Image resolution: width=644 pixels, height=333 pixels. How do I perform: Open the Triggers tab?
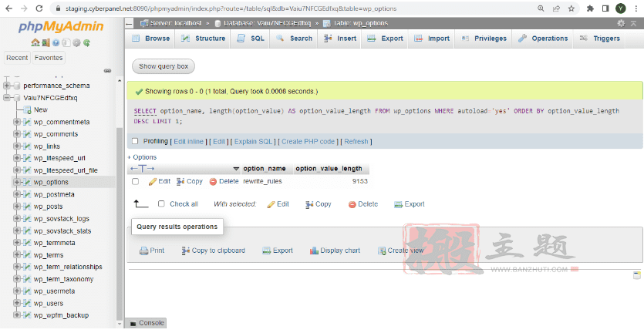(599, 39)
